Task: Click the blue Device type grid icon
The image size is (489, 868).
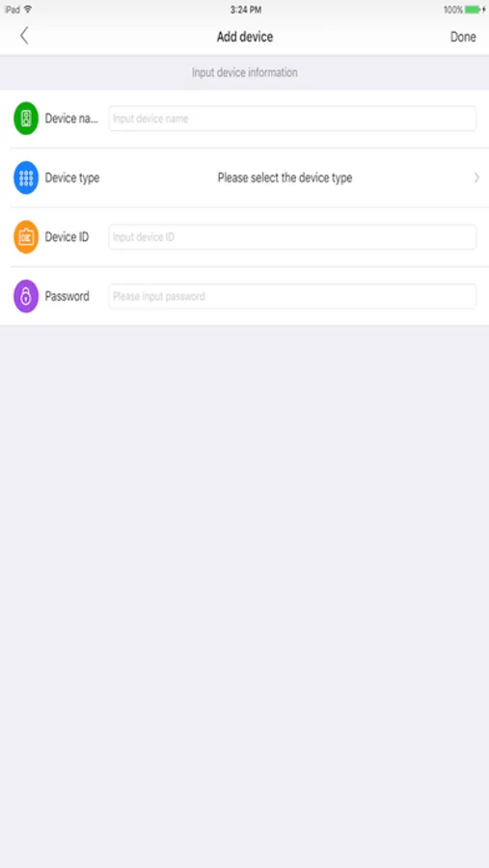Action: pos(26,177)
